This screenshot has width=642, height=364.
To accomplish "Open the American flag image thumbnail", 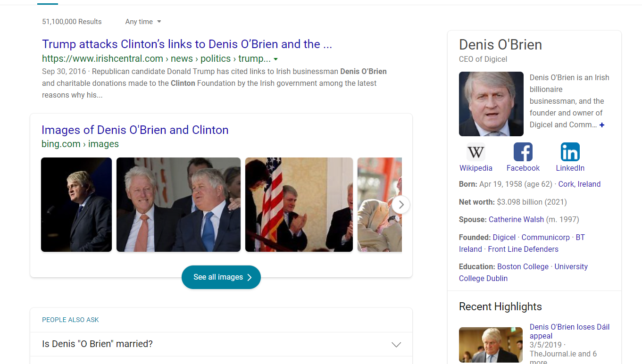I will click(x=299, y=205).
